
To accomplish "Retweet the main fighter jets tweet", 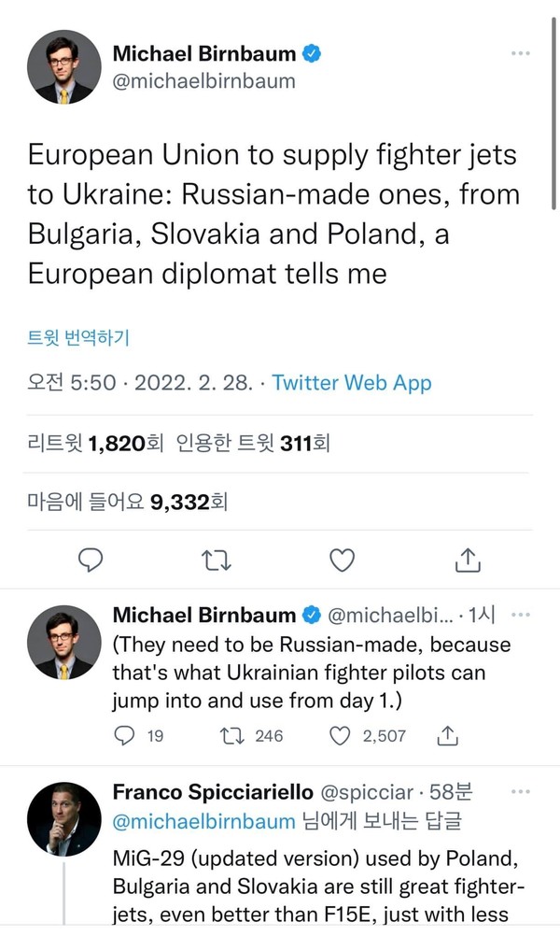I will click(217, 559).
